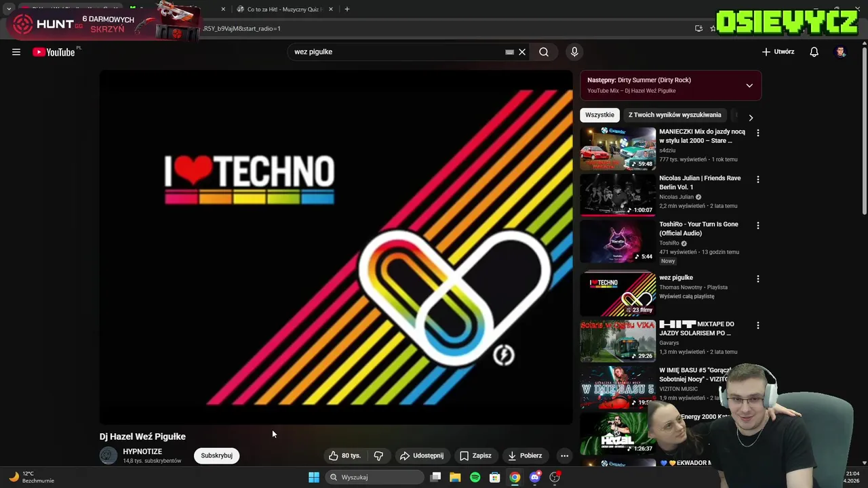Open HYPNOTIZE channel name link
This screenshot has width=868, height=488.
pyautogui.click(x=142, y=451)
